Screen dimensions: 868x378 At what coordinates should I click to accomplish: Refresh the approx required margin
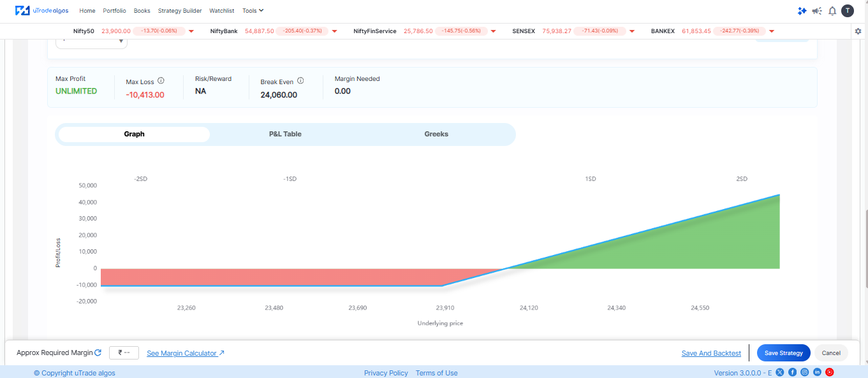98,353
